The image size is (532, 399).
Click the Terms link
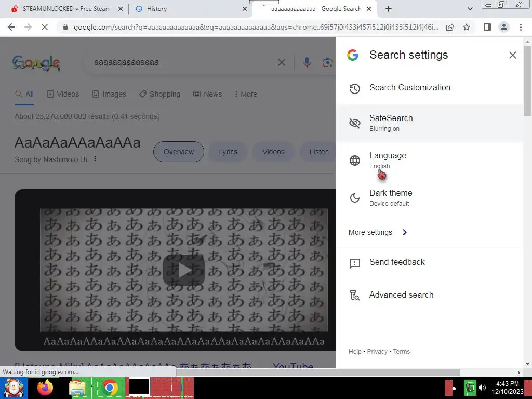pyautogui.click(x=402, y=352)
